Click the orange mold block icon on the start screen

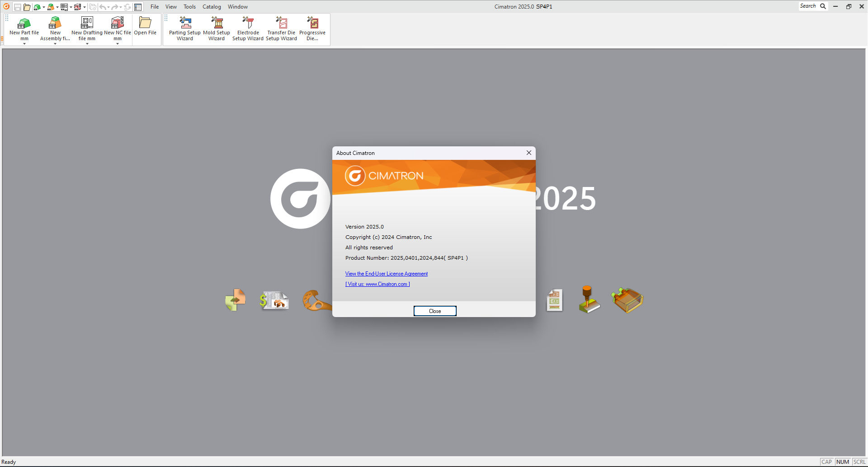pyautogui.click(x=627, y=300)
